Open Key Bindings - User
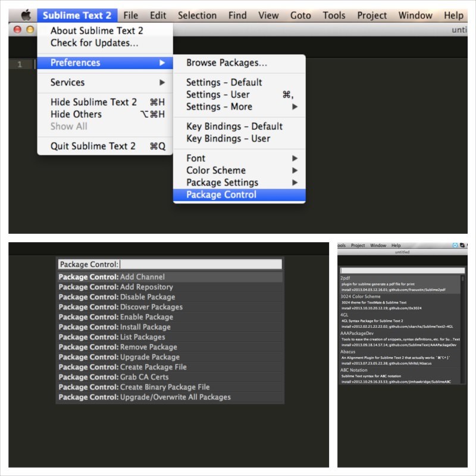Viewport: 476px width, 476px height. (x=239, y=139)
